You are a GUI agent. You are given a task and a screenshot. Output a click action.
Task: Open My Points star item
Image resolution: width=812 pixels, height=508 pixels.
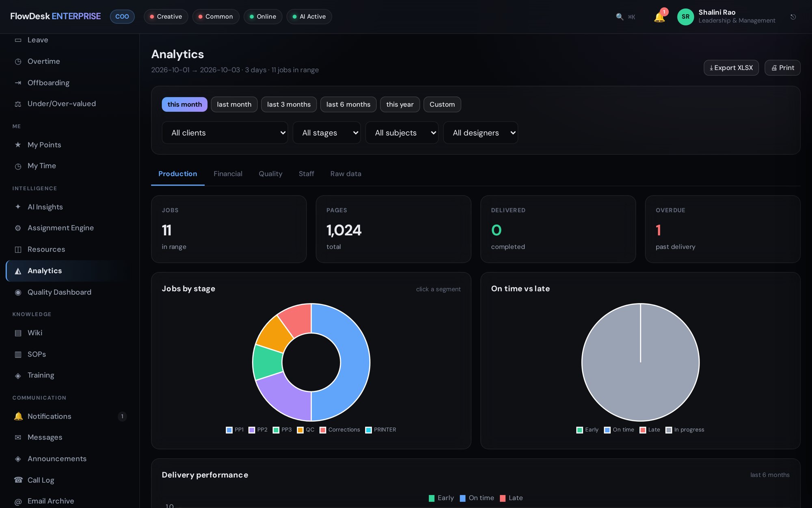[70, 145]
